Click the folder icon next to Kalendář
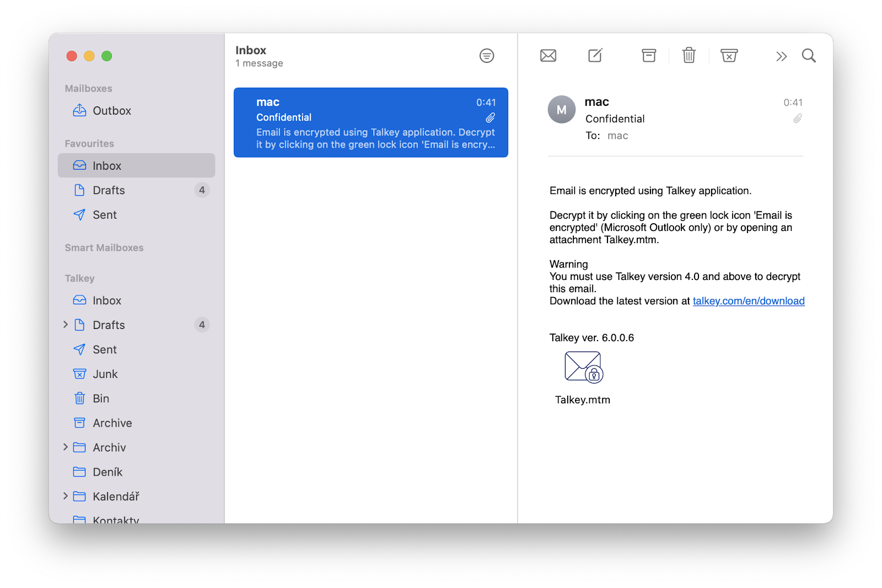The width and height of the screenshot is (882, 588). (79, 497)
